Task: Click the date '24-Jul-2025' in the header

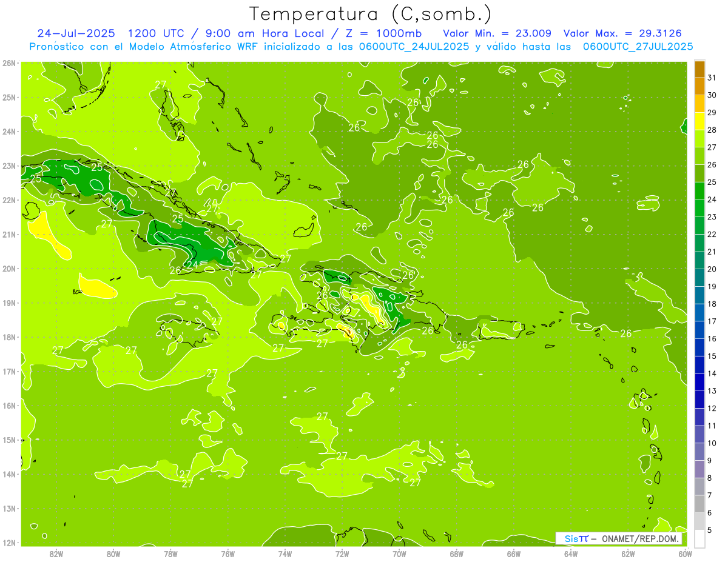Action: (76, 33)
